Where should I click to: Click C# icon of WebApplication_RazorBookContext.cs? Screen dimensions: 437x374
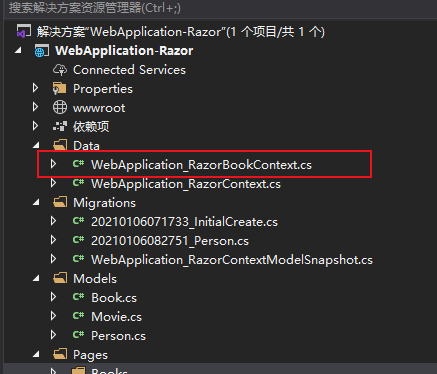(78, 164)
